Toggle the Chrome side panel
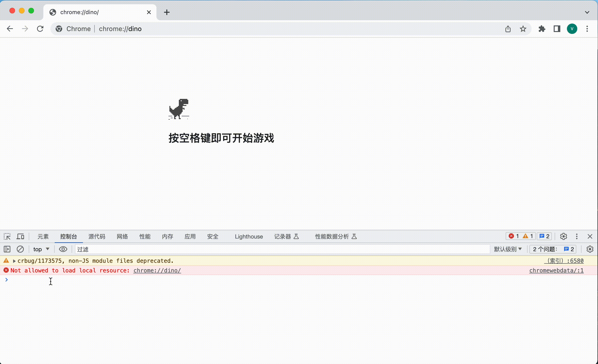 coord(557,29)
